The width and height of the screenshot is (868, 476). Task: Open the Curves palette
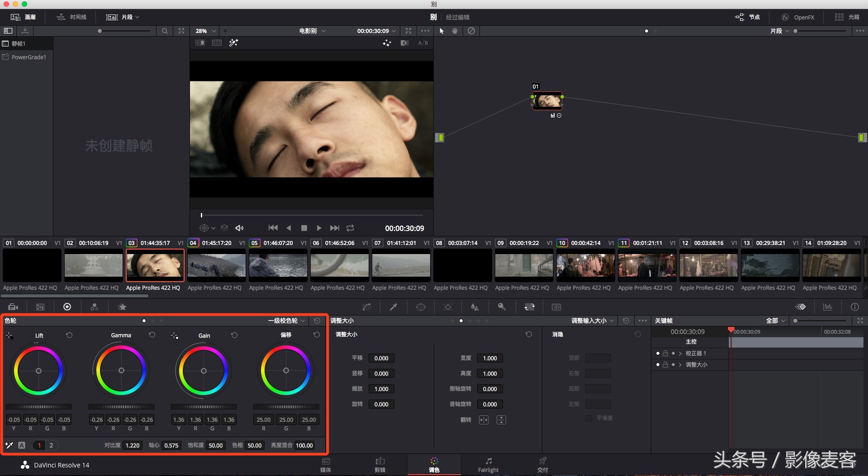pyautogui.click(x=366, y=307)
